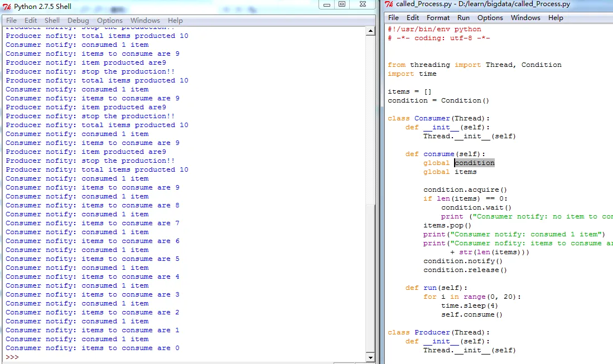Minimize the Python 2.7.5 Shell window
Screen dimensions: 613x364
coord(327,4)
